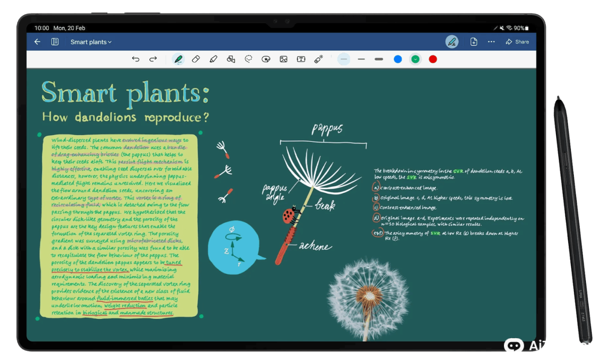The height and width of the screenshot is (364, 601).
Task: Insert an image with the picture icon
Action: tap(283, 59)
